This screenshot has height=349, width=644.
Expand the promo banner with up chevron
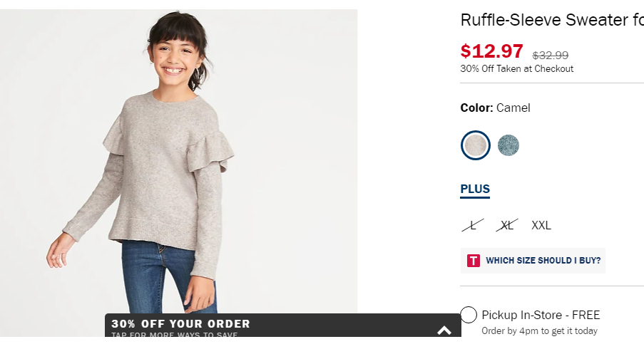point(444,330)
